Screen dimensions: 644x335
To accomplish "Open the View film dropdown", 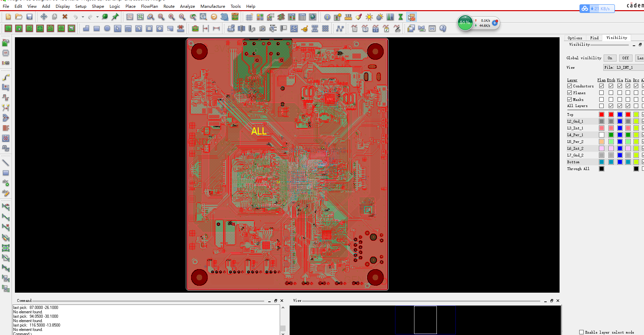I will pos(623,67).
